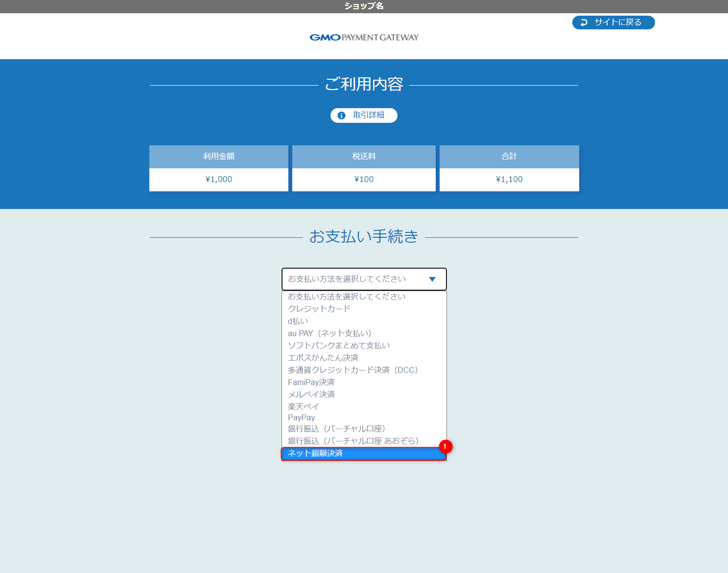Collapse the payment options list
Image resolution: width=728 pixels, height=573 pixels.
[x=364, y=279]
